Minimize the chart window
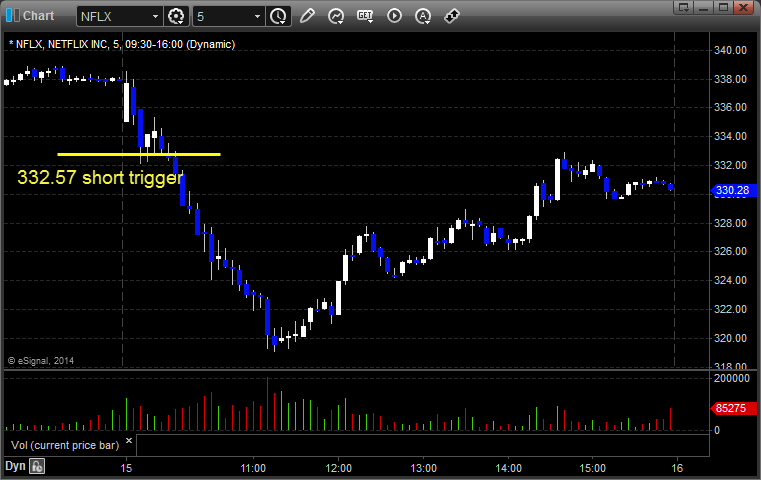The width and height of the screenshot is (761, 480). [704, 7]
